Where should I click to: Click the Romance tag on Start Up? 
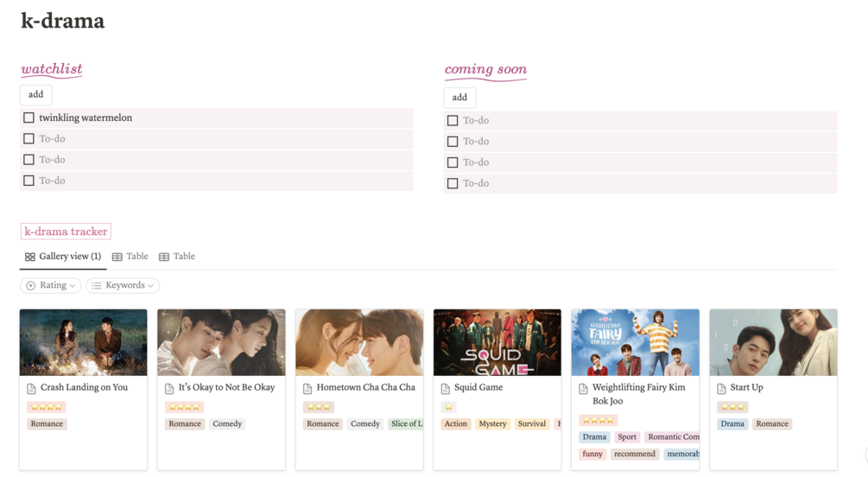tap(772, 423)
